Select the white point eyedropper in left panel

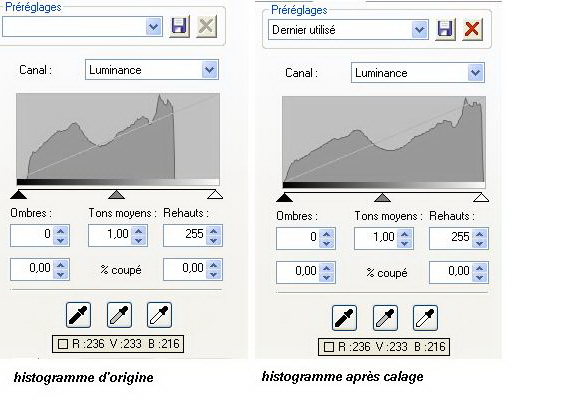[x=160, y=315]
